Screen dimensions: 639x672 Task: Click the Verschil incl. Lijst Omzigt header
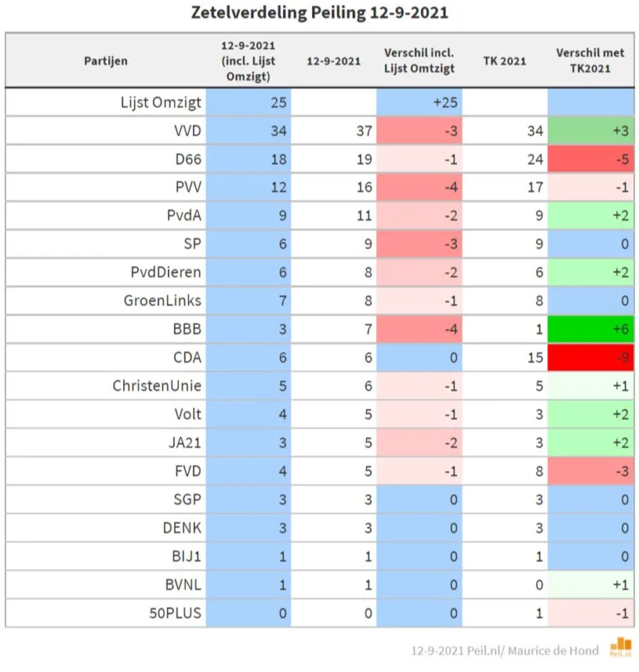(419, 61)
